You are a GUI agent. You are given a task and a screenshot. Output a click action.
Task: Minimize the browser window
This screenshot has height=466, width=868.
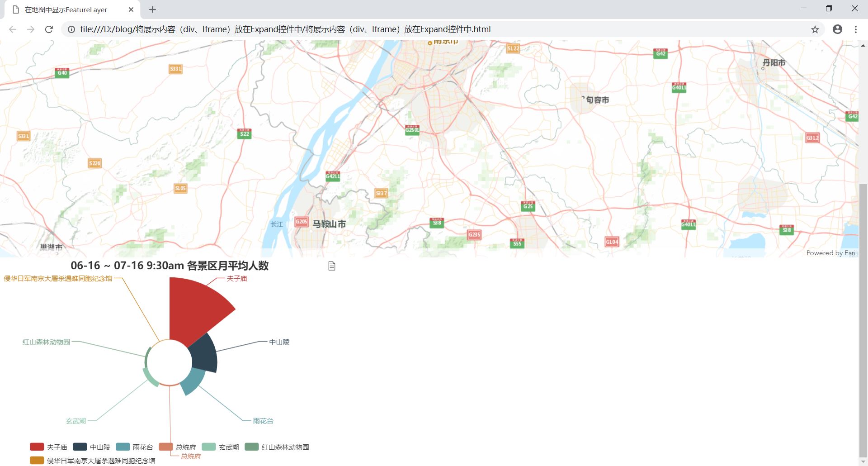pyautogui.click(x=803, y=9)
